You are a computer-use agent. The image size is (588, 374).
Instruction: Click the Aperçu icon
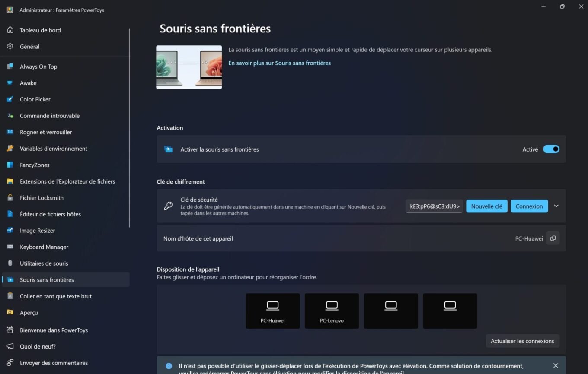(x=10, y=313)
